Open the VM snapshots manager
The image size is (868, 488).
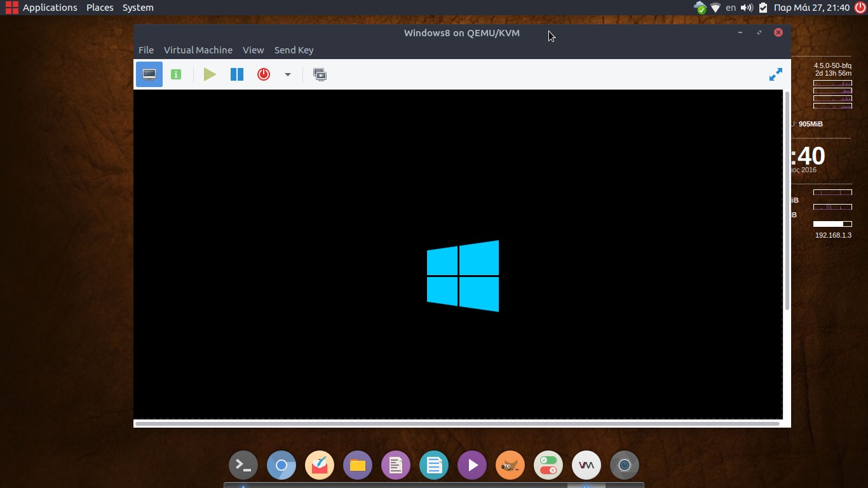click(x=320, y=74)
